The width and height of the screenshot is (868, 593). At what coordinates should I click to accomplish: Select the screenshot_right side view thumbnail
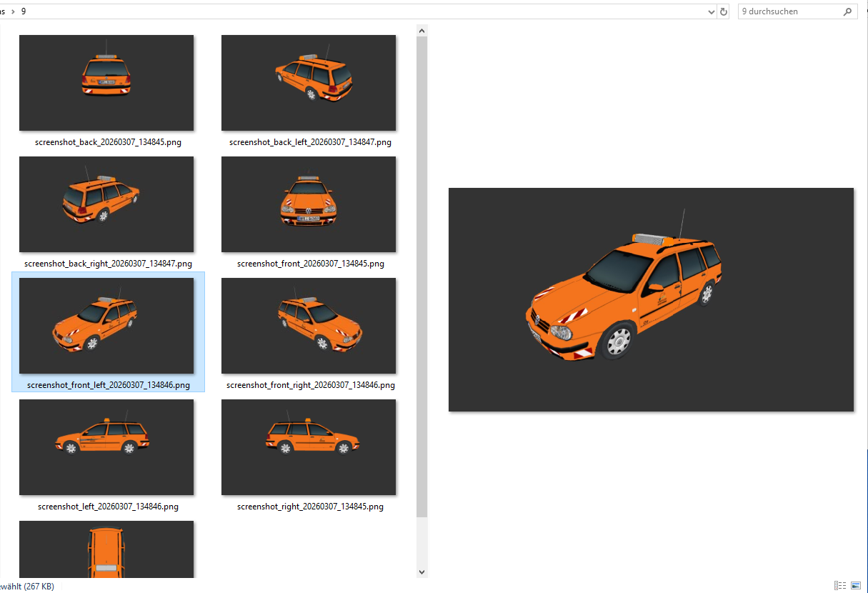309,447
